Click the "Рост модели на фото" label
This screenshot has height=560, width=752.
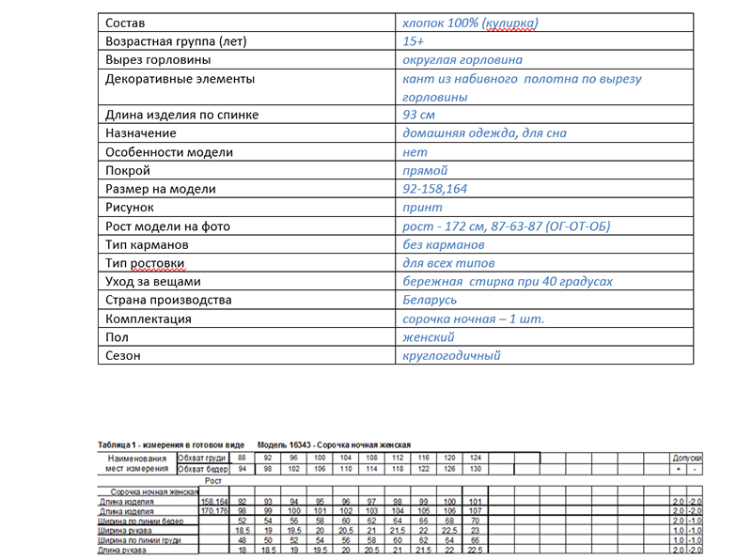click(167, 226)
